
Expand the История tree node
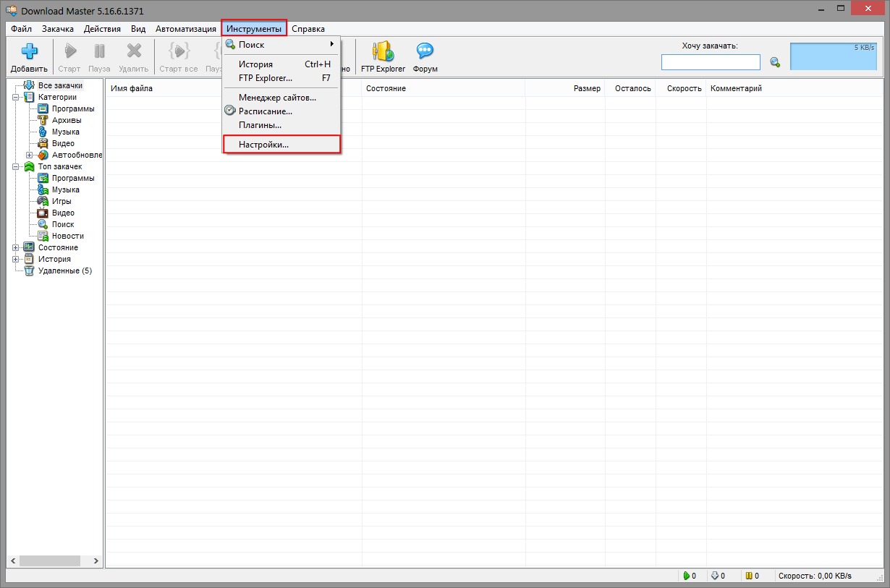15,259
